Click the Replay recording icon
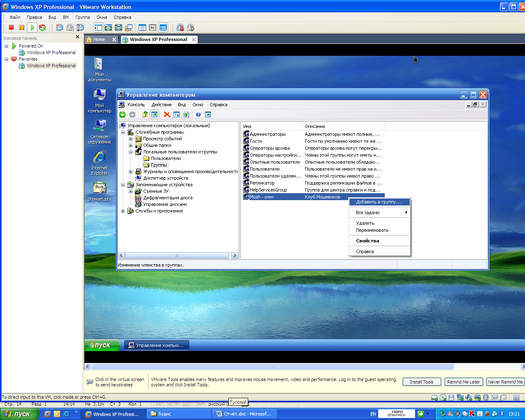 (191, 27)
